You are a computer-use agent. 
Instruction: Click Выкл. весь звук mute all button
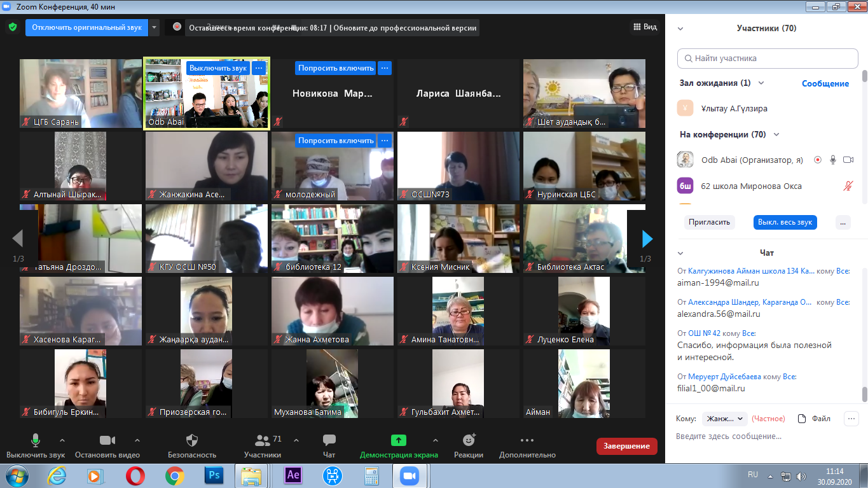click(x=785, y=222)
